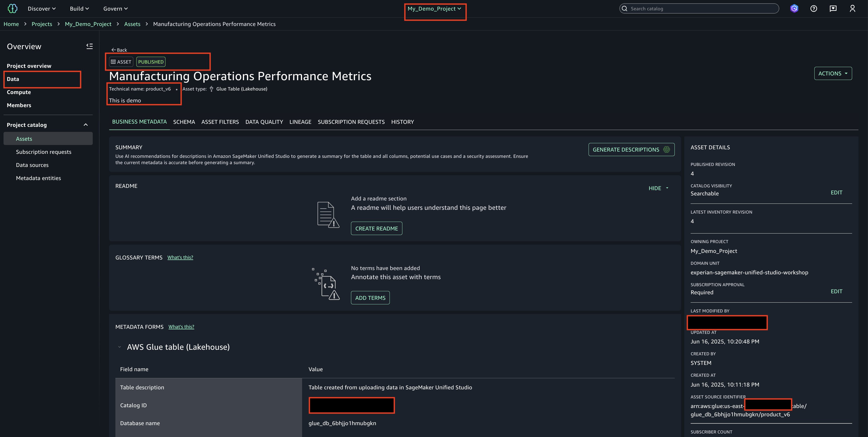Click What's this link beside Glossary Terms
This screenshot has width=868, height=437.
tap(180, 257)
